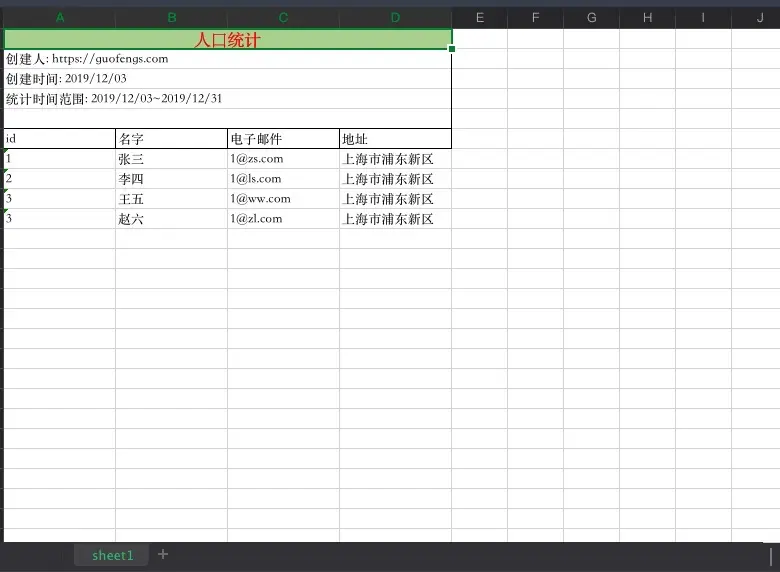
Task: Select the address cell in 张三's row
Action: pyautogui.click(x=395, y=159)
